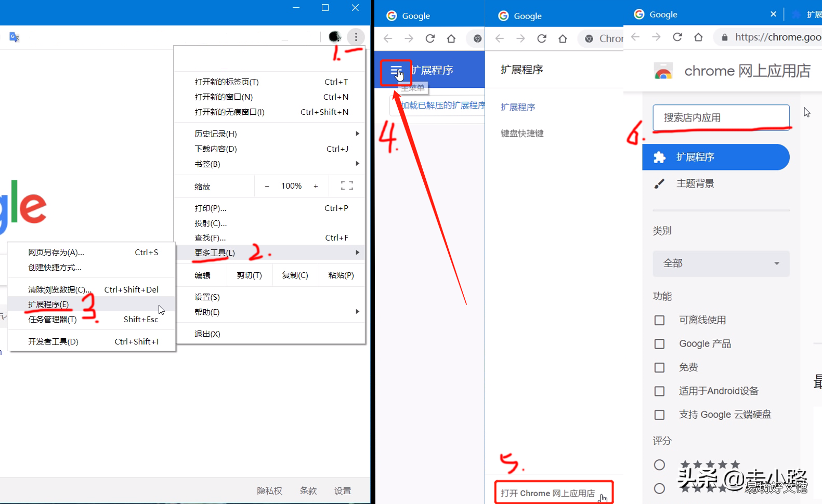Click back arrow in second browser panel
The width and height of the screenshot is (822, 504).
pos(388,38)
